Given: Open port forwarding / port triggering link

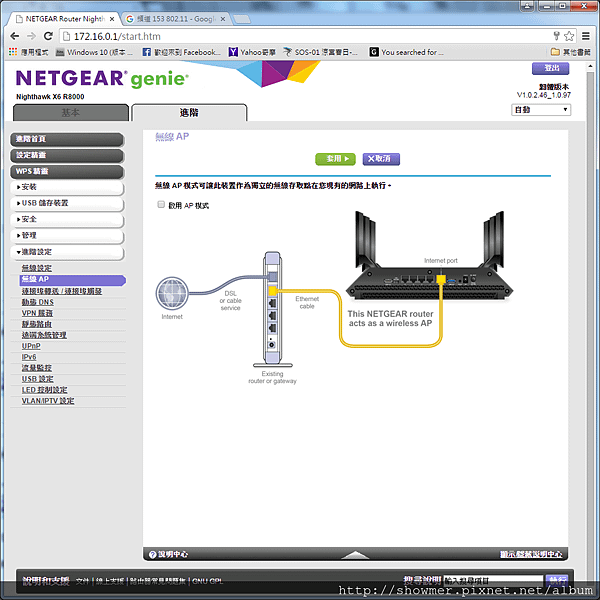Looking at the screenshot, I should pos(62,291).
